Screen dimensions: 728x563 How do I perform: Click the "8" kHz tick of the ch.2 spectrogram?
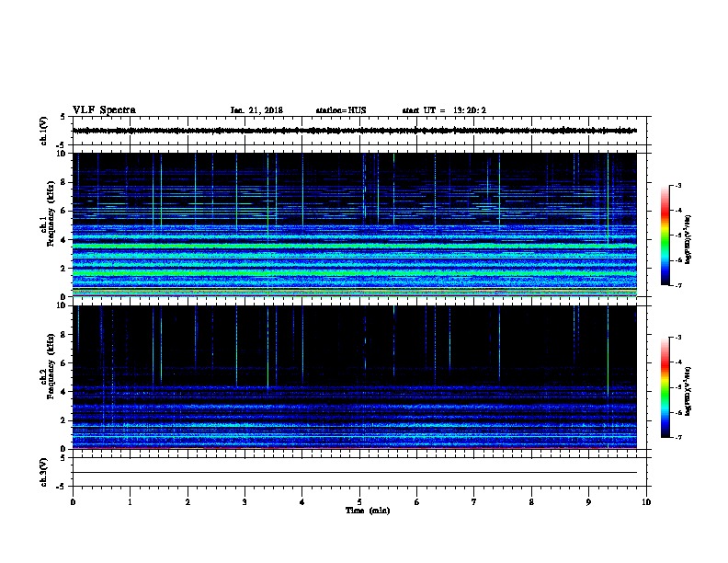[x=63, y=335]
